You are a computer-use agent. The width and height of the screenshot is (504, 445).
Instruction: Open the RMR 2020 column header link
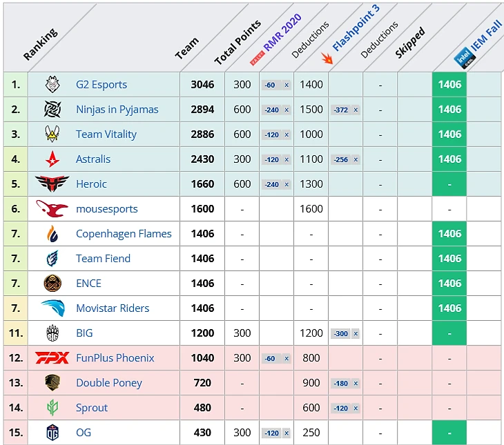point(282,34)
